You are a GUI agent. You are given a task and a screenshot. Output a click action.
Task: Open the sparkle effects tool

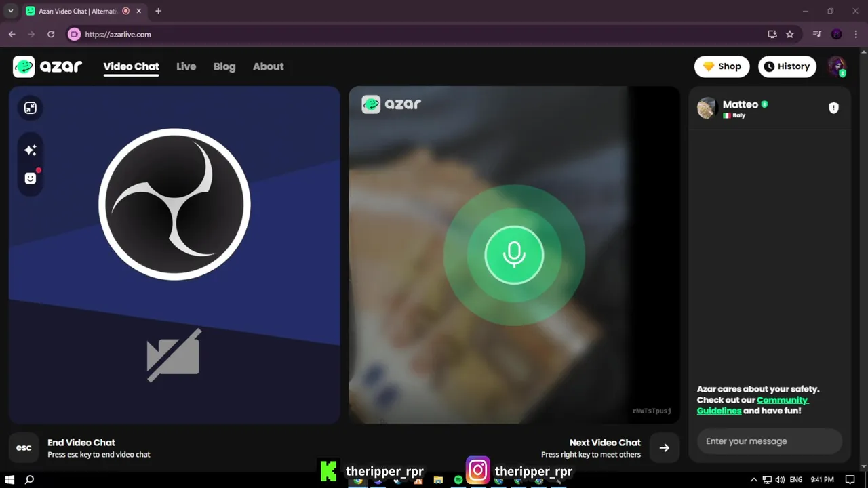pos(31,150)
